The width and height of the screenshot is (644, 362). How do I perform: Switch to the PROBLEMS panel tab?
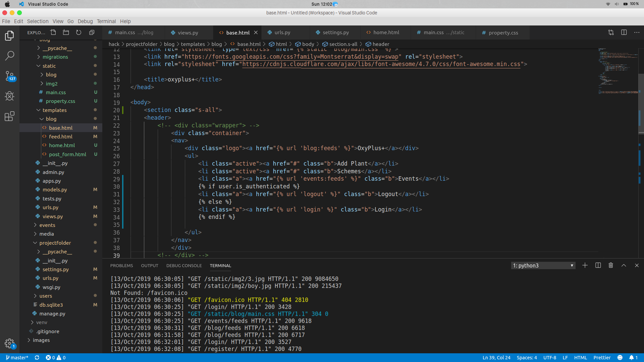(x=121, y=265)
